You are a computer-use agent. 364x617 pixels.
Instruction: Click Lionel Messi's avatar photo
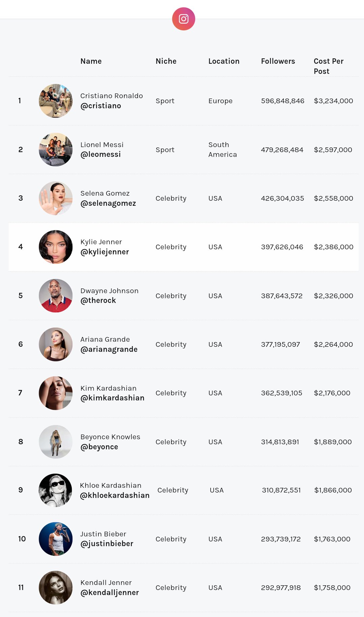click(56, 149)
